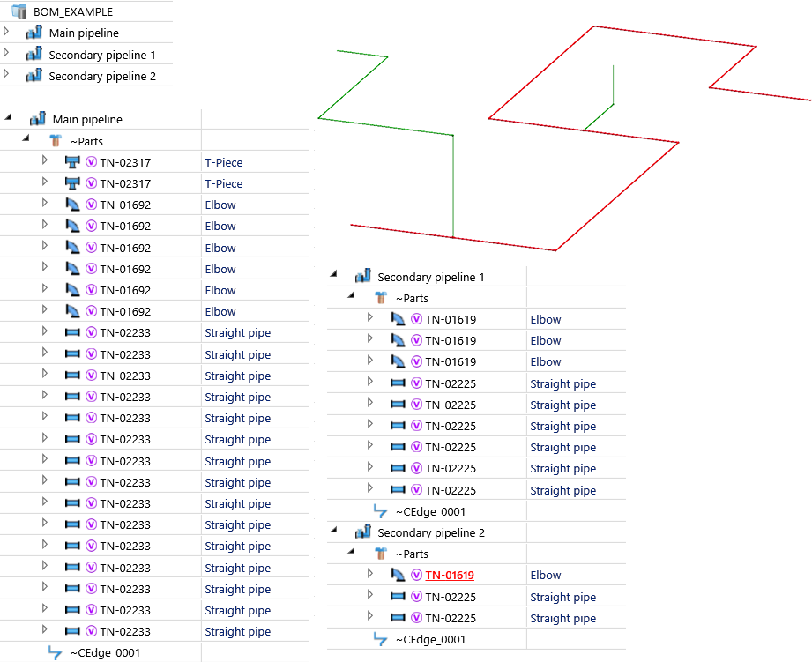Click the ~CEdge_0001 route icon under Secondary pipeline 1

click(x=380, y=511)
